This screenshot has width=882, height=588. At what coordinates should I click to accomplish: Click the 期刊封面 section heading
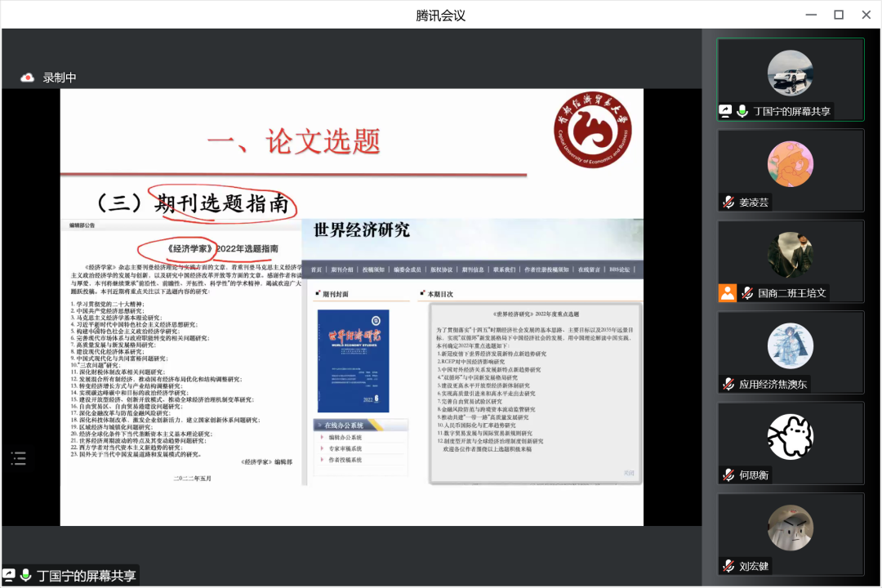[336, 294]
